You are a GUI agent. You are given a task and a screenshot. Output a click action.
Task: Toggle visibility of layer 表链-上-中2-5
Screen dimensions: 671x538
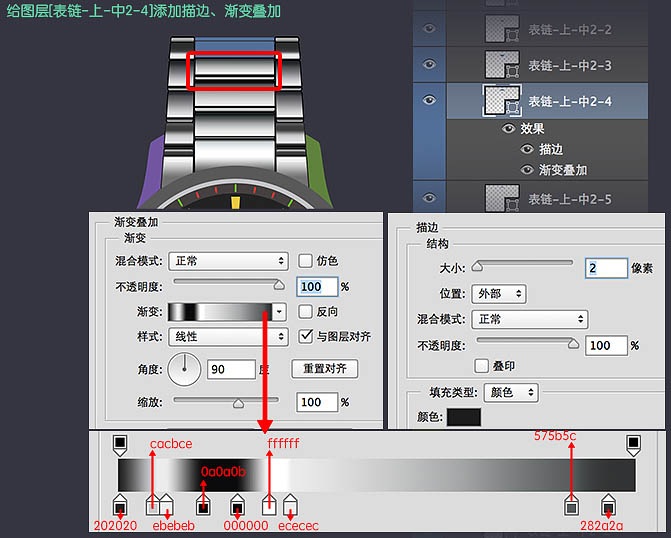429,198
